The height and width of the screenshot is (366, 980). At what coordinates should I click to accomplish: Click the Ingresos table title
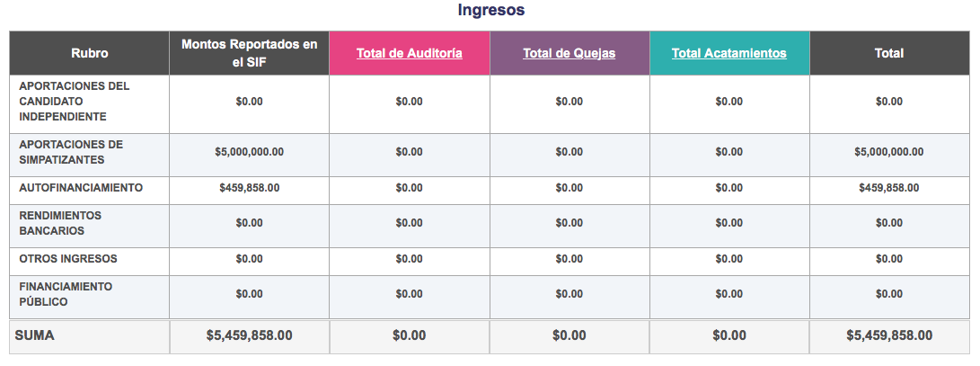[491, 11]
